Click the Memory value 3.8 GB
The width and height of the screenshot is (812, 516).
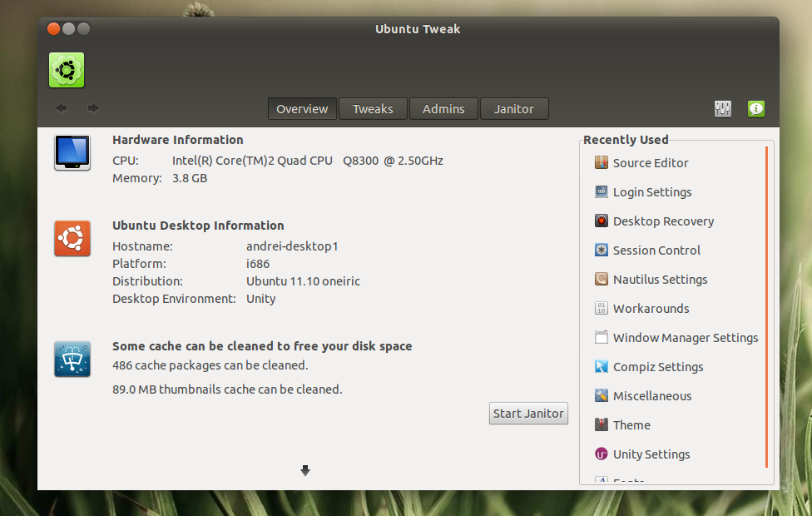click(190, 178)
